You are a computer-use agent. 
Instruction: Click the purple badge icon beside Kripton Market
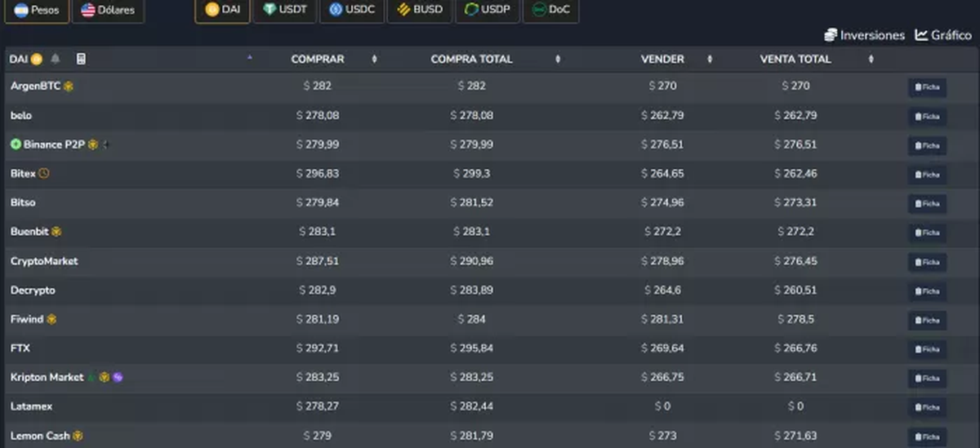pos(118,377)
